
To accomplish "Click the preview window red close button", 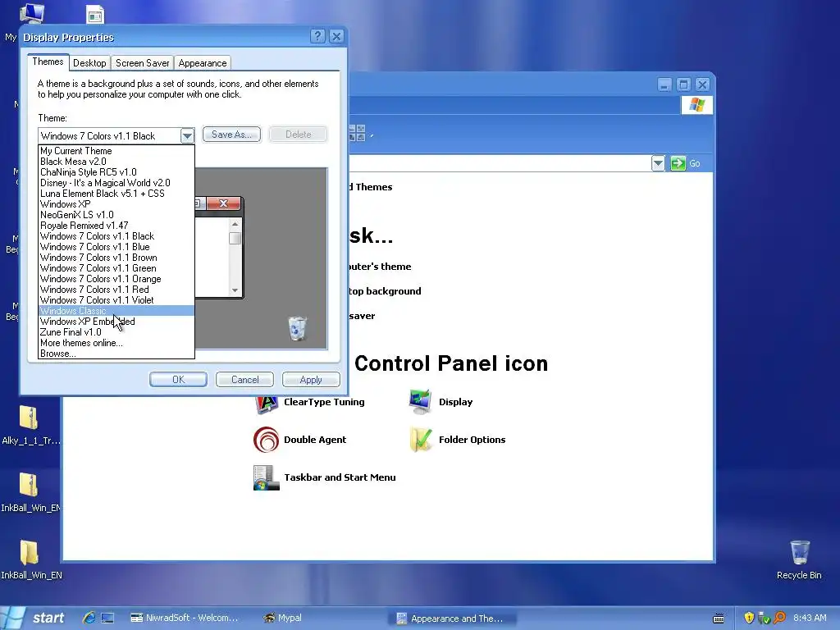I will pyautogui.click(x=223, y=203).
